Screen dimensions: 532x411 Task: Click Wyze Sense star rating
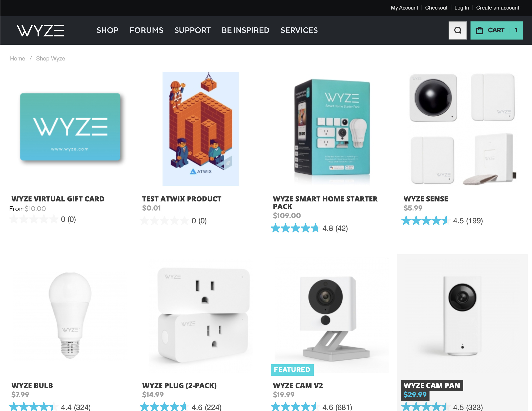click(425, 221)
